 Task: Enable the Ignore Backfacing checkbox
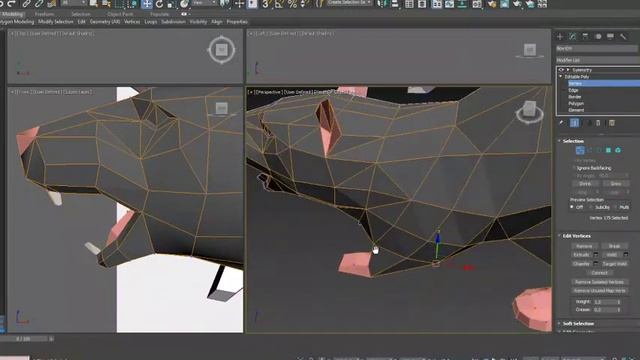tap(574, 168)
